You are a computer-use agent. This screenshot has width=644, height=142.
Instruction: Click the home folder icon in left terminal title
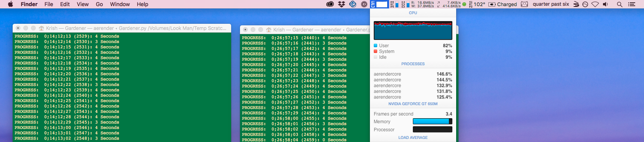coord(41,28)
